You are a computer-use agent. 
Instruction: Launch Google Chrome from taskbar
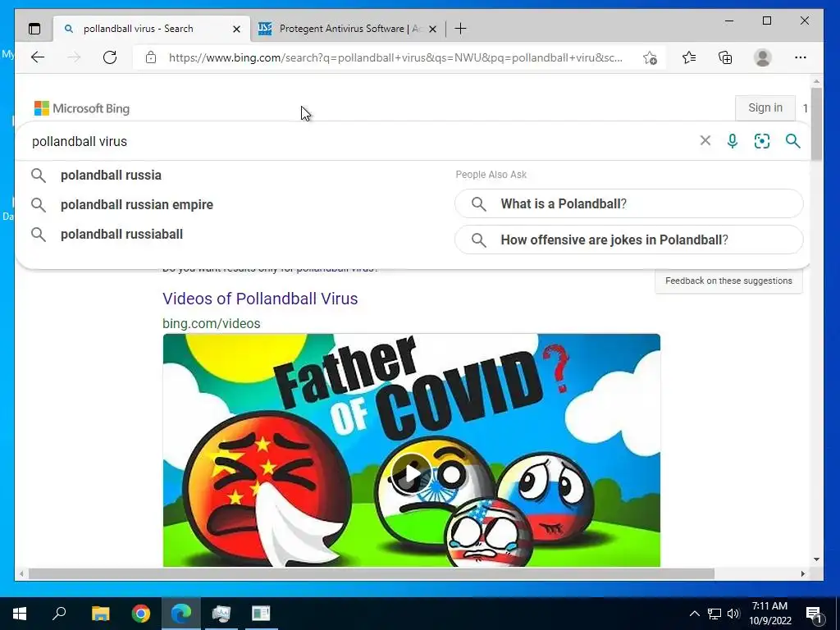[x=140, y=614]
